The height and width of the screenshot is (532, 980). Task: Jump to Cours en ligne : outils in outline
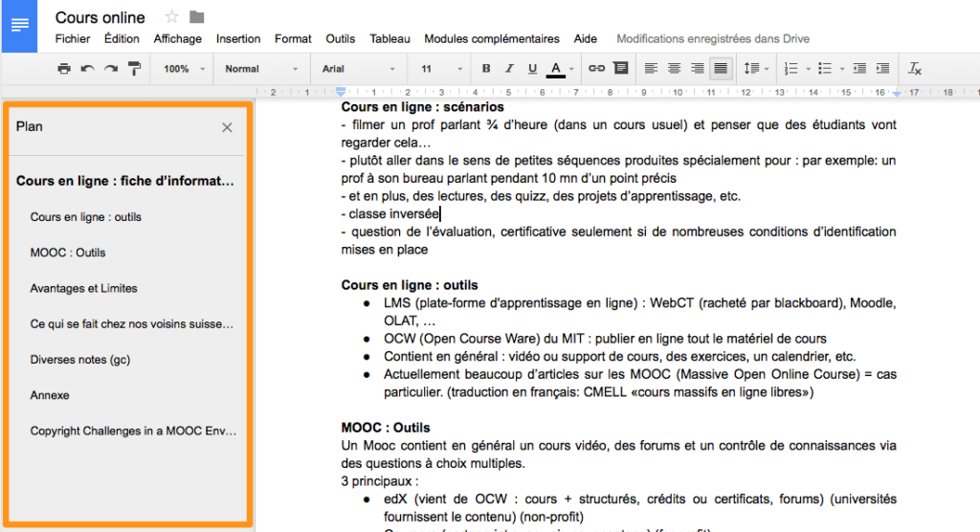point(85,217)
